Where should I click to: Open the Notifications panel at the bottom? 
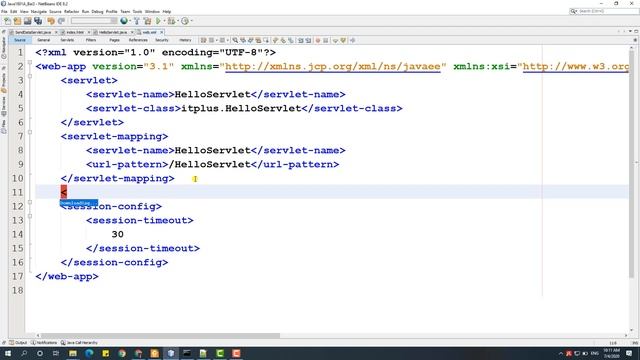click(44, 343)
